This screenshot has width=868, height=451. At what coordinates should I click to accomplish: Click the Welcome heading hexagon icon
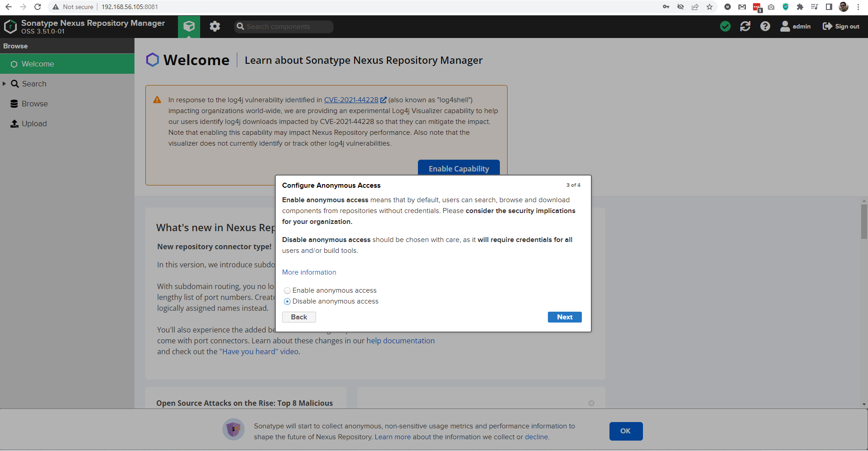[153, 60]
